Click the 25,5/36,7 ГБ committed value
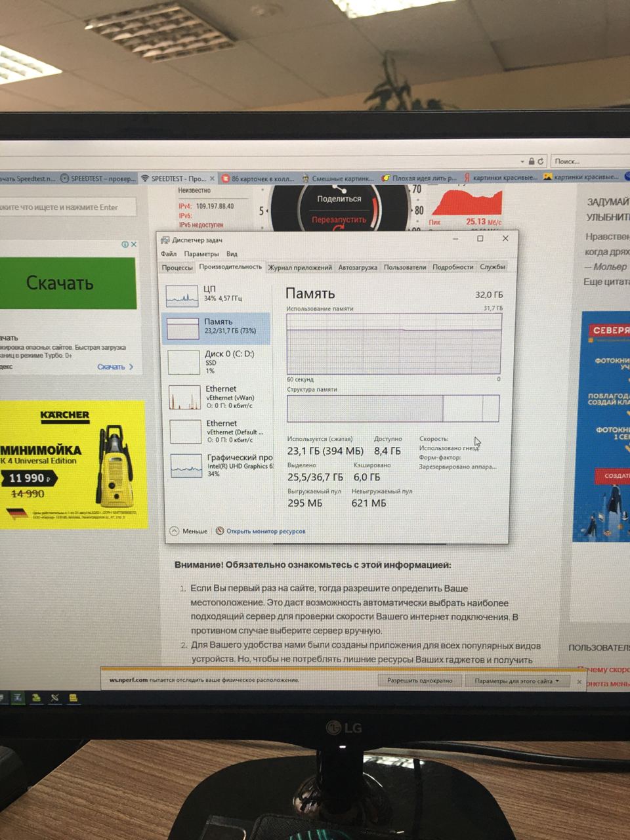The width and height of the screenshot is (630, 840). pos(315,477)
